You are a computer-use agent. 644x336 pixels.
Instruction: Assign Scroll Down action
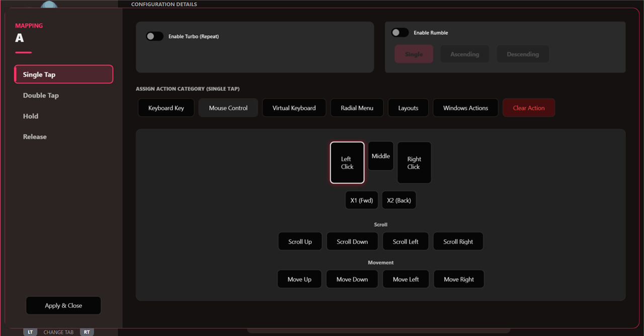[352, 241]
